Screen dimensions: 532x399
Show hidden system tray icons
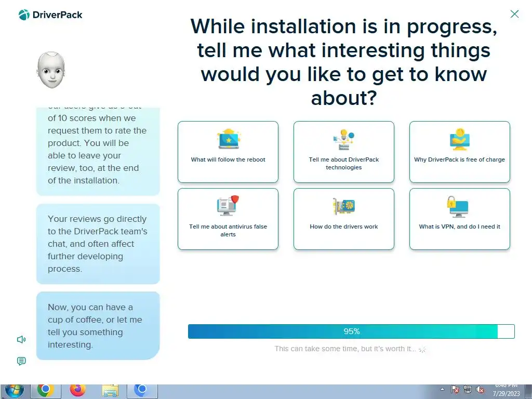click(x=442, y=389)
